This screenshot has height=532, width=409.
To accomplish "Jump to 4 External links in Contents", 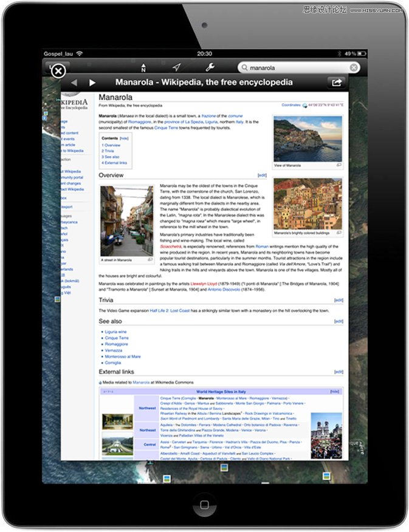I will coord(114,163).
